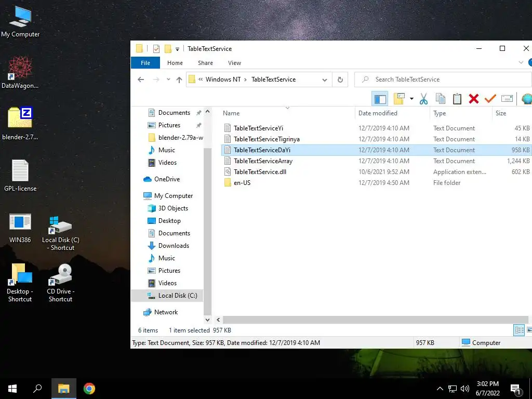Viewport: 532px width, 399px height.
Task: Click Windows NT in the address breadcrumb
Action: (x=223, y=79)
